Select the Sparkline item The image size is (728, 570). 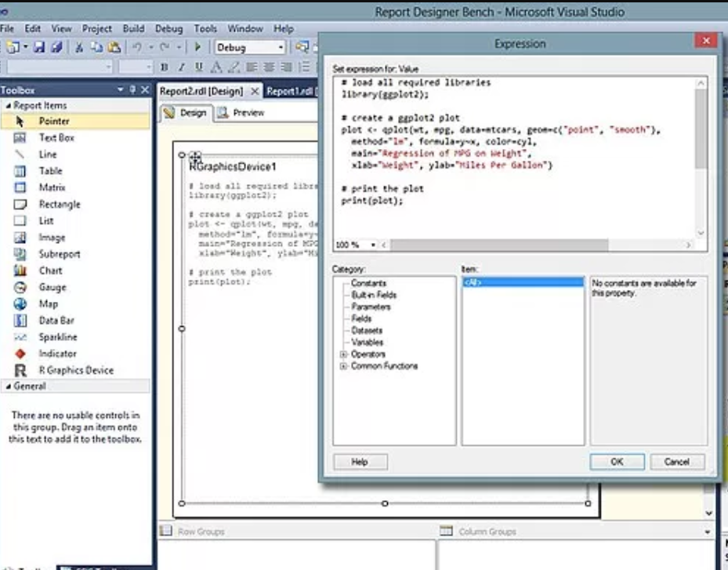click(x=75, y=337)
